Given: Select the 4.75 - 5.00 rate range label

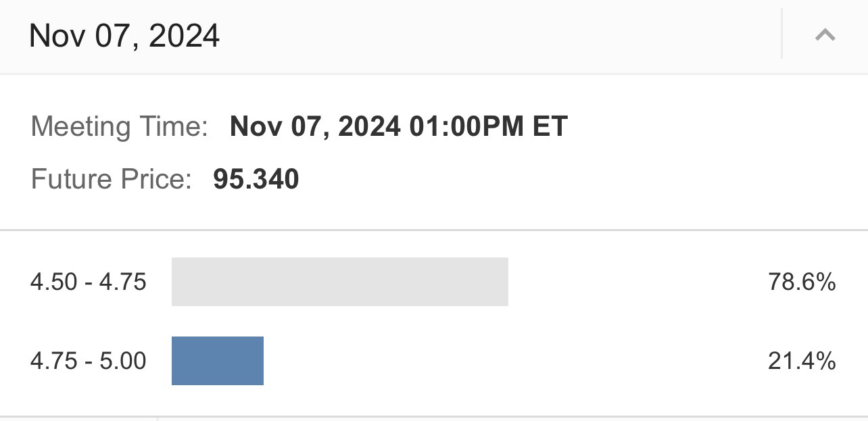Looking at the screenshot, I should pyautogui.click(x=89, y=361).
